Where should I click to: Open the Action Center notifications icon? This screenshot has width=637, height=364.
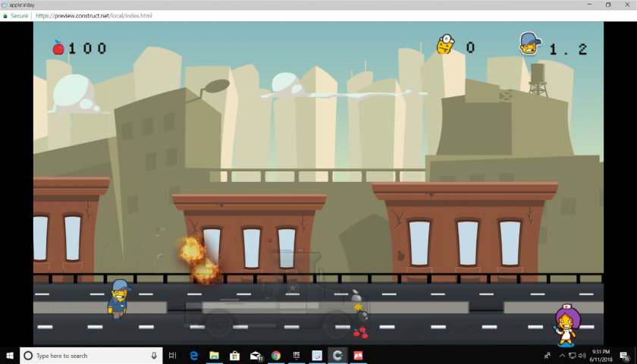pyautogui.click(x=626, y=355)
